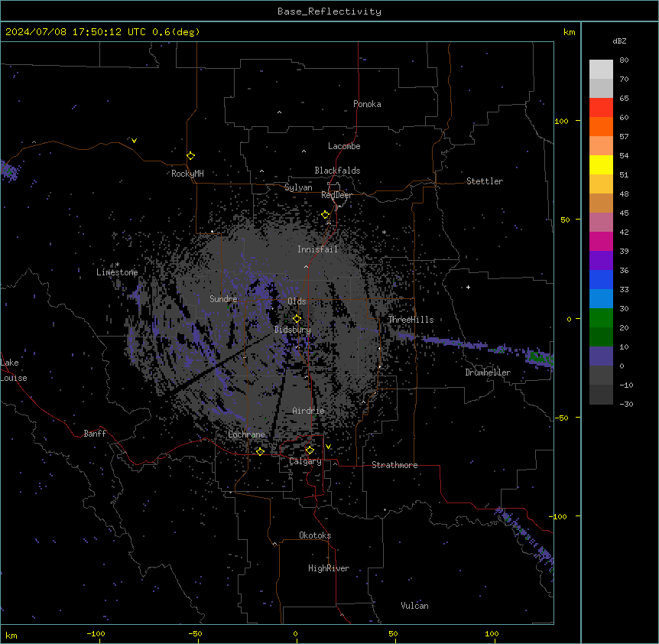
Task: Click the magenta 39-42 dBZ legend swatch
Action: [x=601, y=241]
